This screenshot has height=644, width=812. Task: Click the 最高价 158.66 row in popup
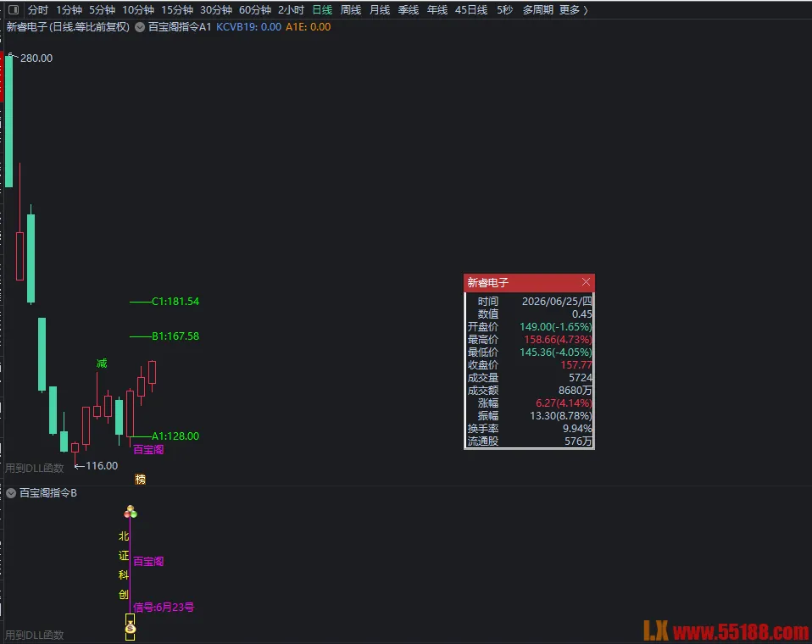pyautogui.click(x=529, y=340)
